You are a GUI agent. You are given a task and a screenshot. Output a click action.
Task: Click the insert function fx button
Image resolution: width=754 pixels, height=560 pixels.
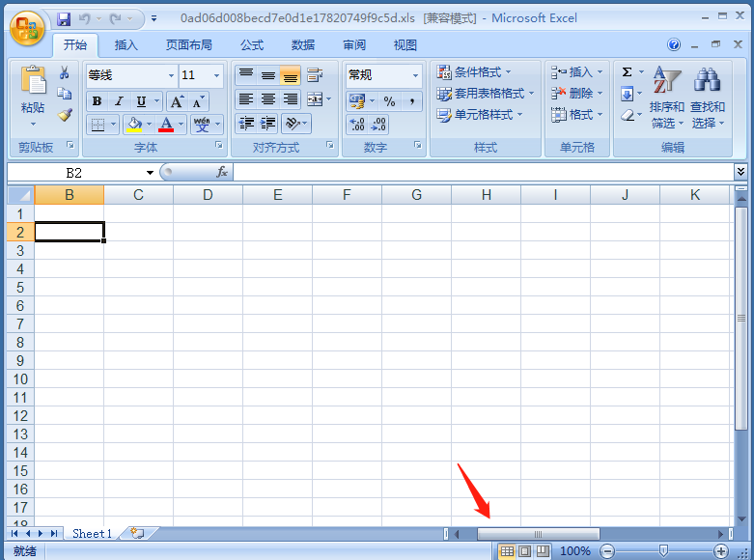222,172
